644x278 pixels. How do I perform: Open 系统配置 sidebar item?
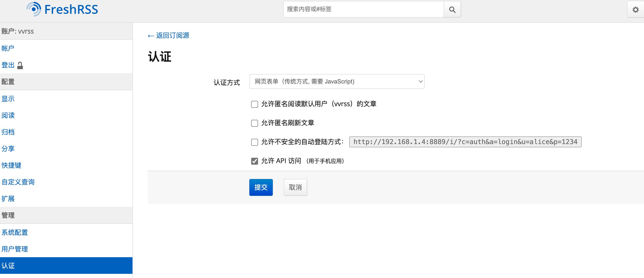15,232
